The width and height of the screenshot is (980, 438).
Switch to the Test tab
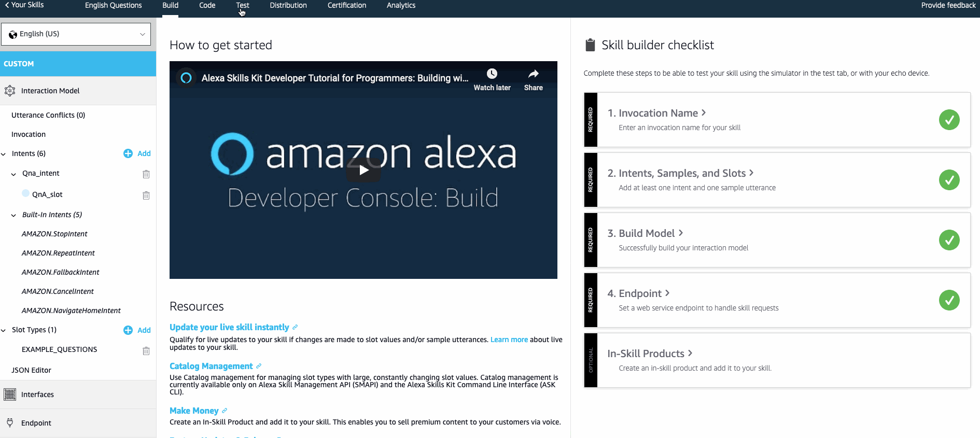[243, 6]
